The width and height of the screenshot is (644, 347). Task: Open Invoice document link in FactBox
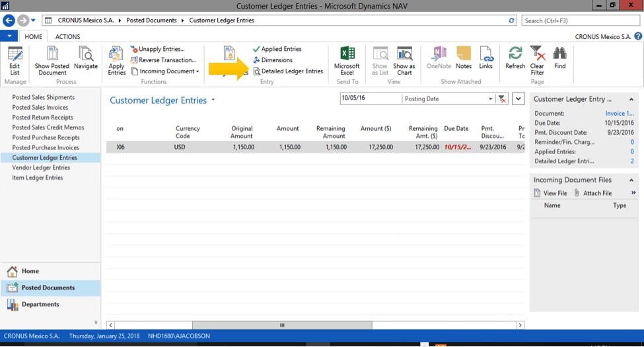coord(620,114)
